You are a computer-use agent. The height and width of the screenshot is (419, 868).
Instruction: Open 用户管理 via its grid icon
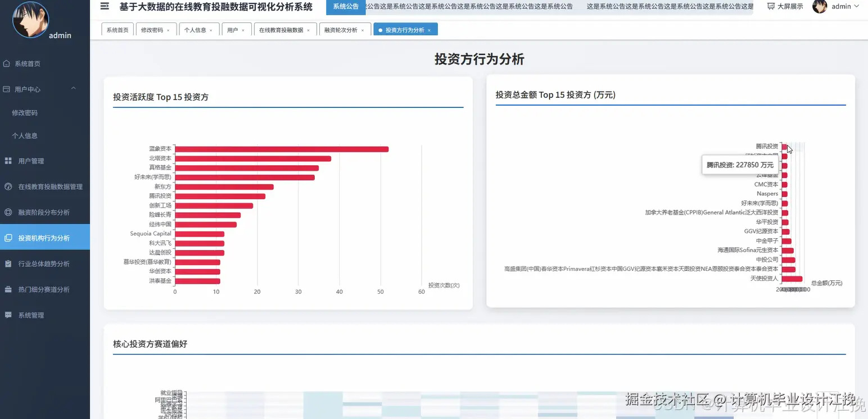(x=8, y=161)
